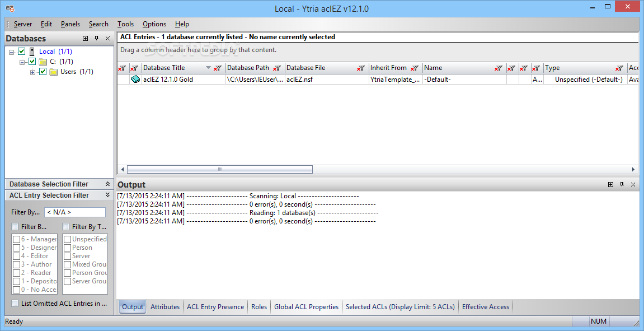Check the '4 - Editor' access level box
The width and height of the screenshot is (644, 331).
pyautogui.click(x=16, y=256)
